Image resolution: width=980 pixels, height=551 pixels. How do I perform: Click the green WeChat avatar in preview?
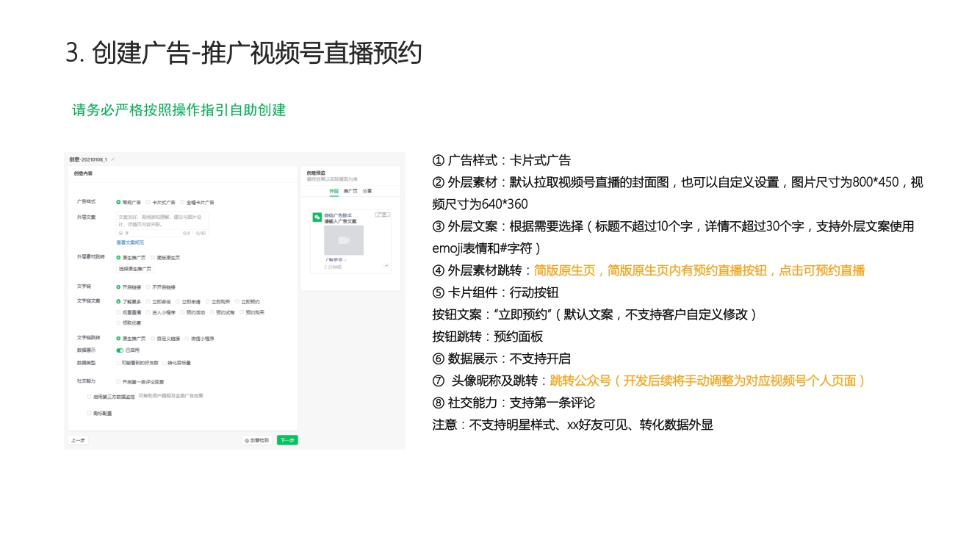click(317, 217)
